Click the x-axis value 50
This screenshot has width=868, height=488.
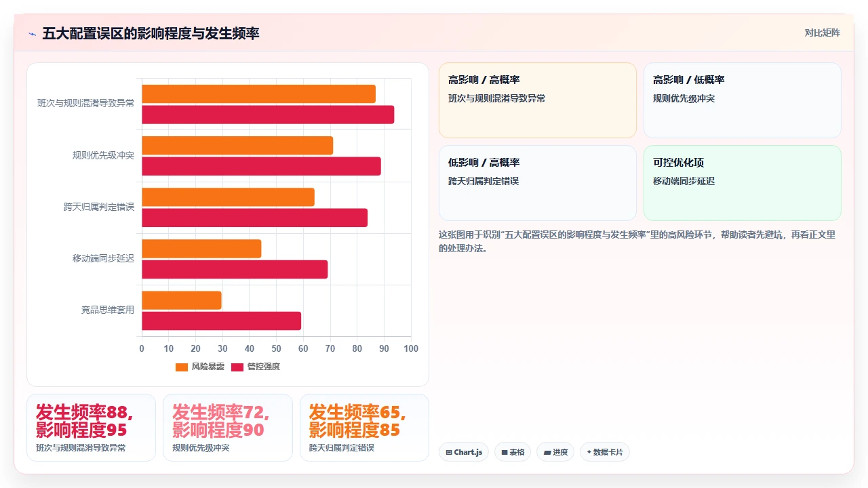click(x=277, y=348)
